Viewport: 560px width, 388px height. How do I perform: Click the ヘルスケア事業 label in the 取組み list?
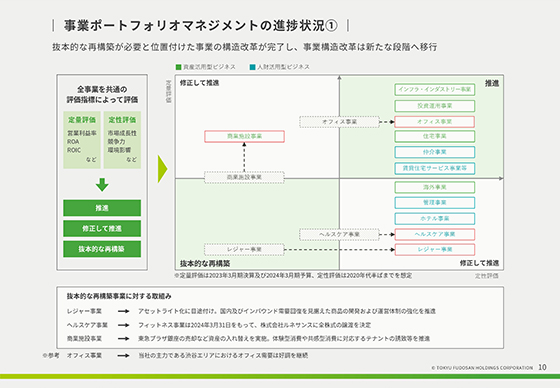pos(87,325)
